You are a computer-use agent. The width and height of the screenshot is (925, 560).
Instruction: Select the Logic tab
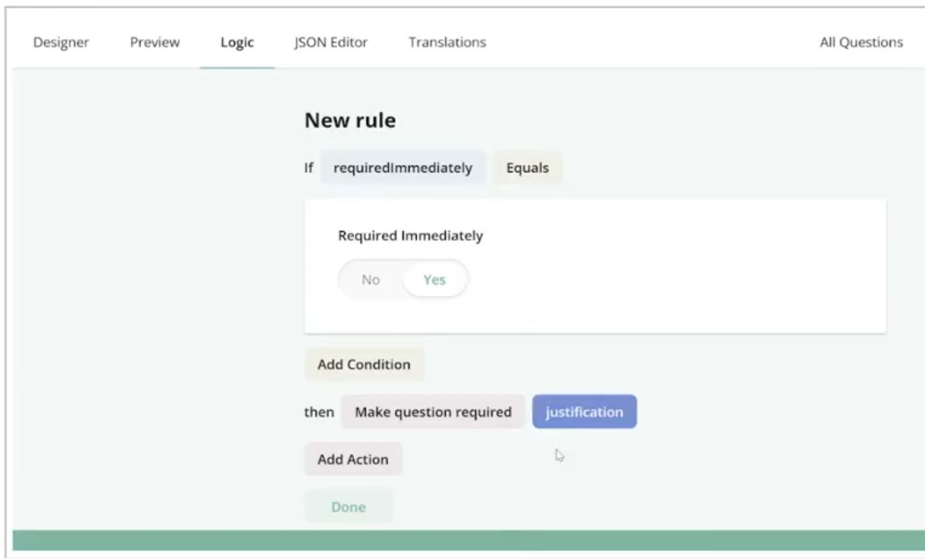(x=237, y=42)
